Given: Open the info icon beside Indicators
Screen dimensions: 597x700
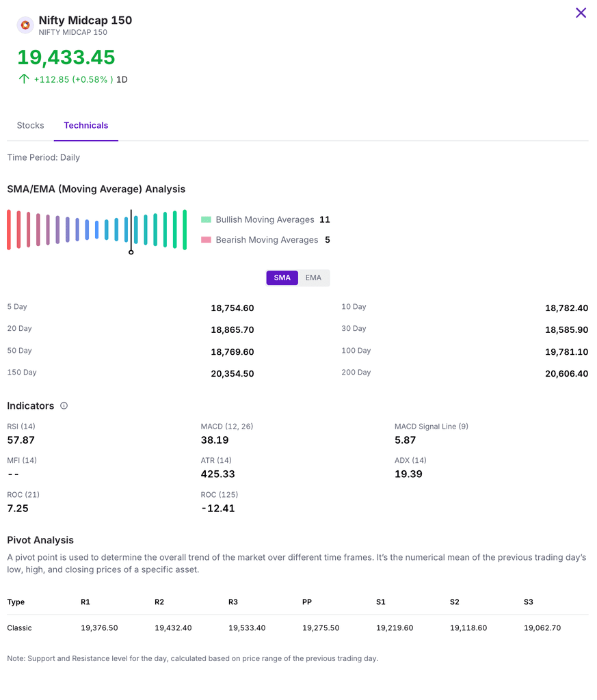Looking at the screenshot, I should click(64, 406).
